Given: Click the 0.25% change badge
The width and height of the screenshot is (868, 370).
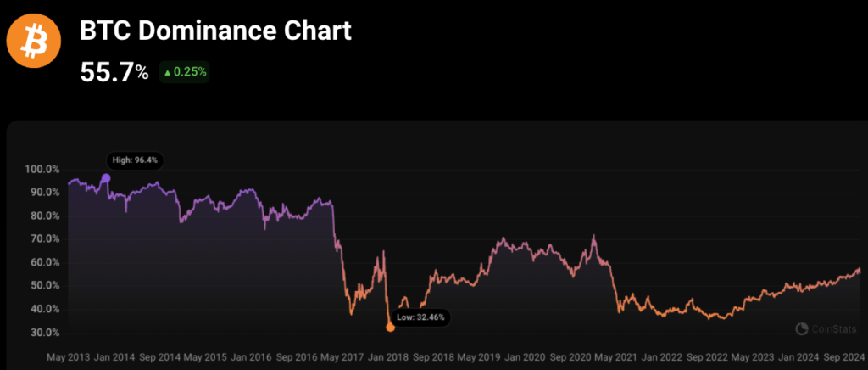Looking at the screenshot, I should [184, 72].
